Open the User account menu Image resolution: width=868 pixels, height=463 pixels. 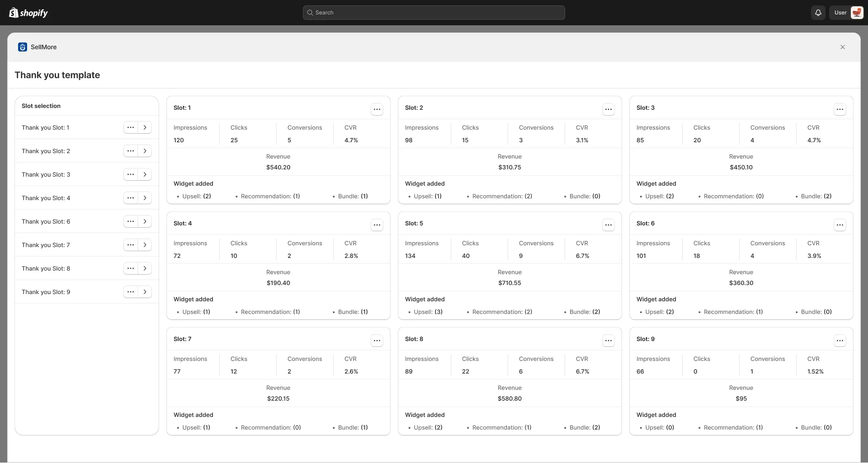coord(846,13)
